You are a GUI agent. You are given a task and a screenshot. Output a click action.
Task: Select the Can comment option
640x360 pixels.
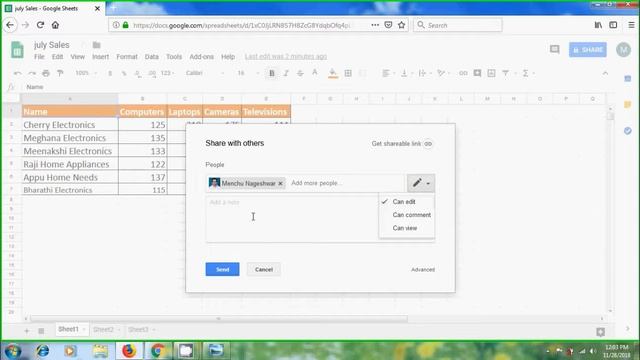click(407, 215)
